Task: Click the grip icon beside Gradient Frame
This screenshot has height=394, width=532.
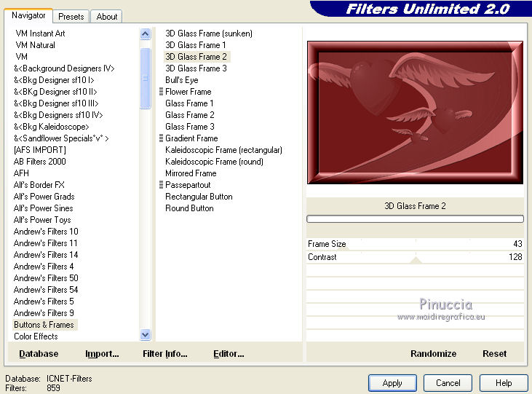Action: (x=161, y=138)
